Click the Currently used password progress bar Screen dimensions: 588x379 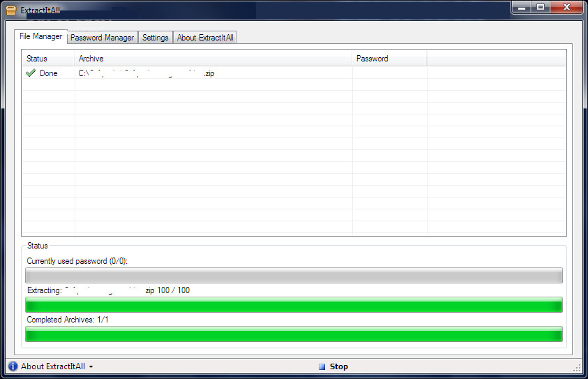point(294,276)
